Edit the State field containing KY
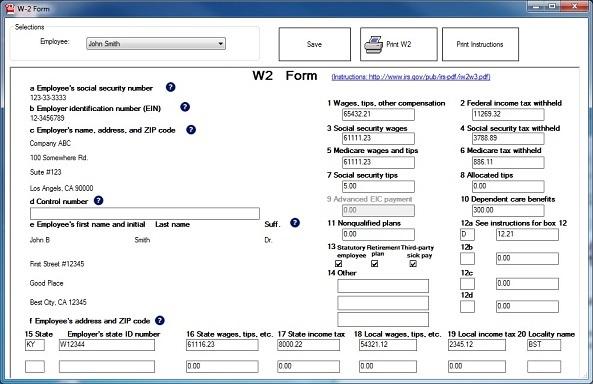 (x=35, y=345)
